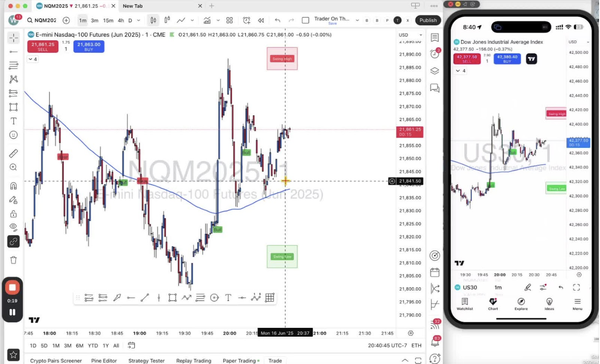Open the USD currency dropdown on chart

coord(410,35)
